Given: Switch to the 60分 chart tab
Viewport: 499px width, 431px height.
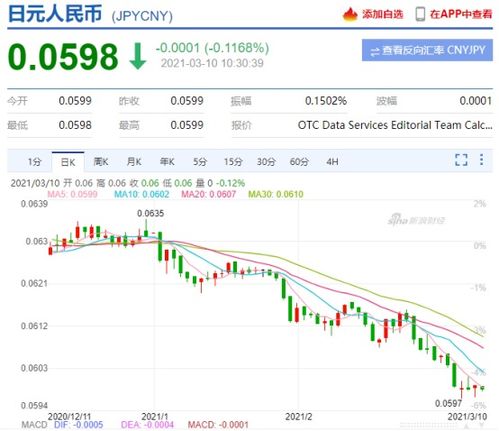Looking at the screenshot, I should click(299, 162).
